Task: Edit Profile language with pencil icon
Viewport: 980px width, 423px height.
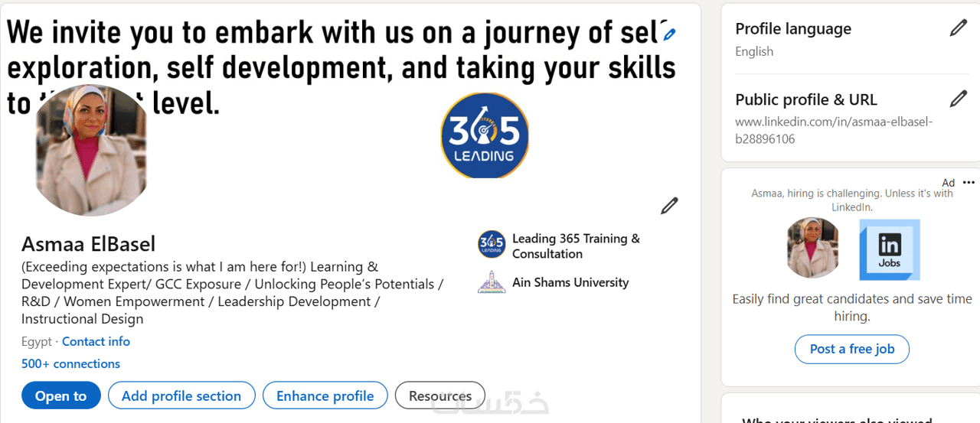Action: coord(958,29)
